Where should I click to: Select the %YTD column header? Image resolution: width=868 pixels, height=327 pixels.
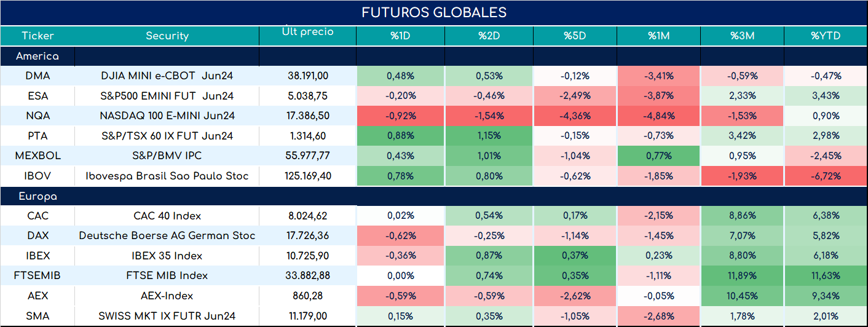(x=826, y=36)
